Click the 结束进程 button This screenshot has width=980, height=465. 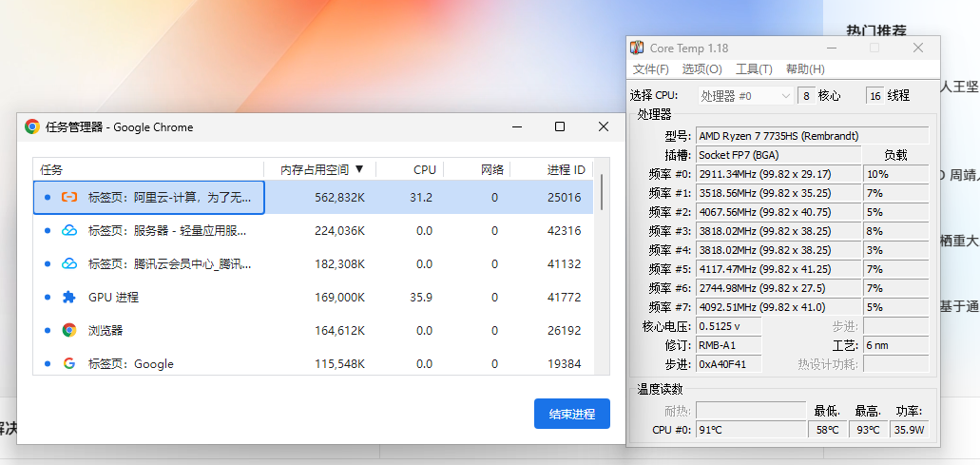coord(571,414)
